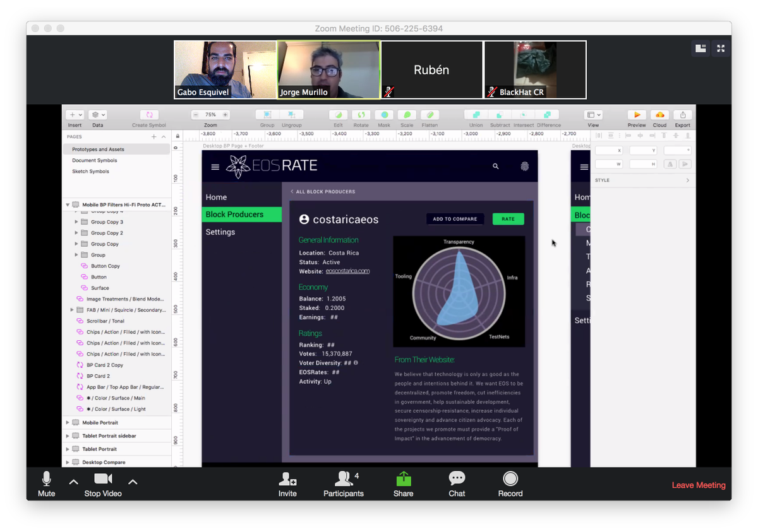Zoom out with the minus button
758x532 pixels.
point(196,115)
